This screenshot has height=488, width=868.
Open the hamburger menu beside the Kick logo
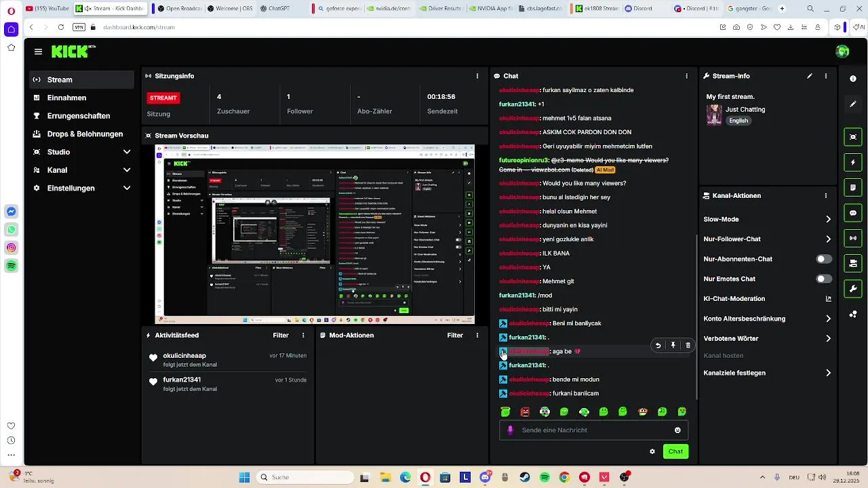(x=38, y=52)
